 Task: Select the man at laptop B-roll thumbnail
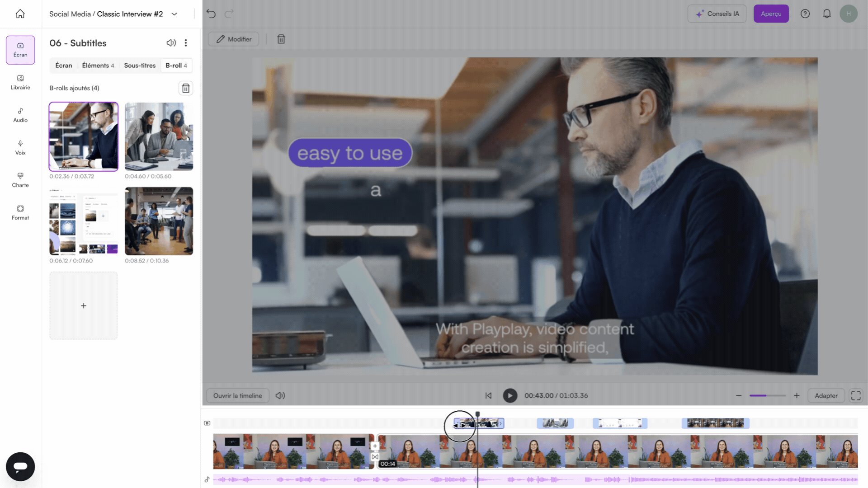[x=84, y=136]
